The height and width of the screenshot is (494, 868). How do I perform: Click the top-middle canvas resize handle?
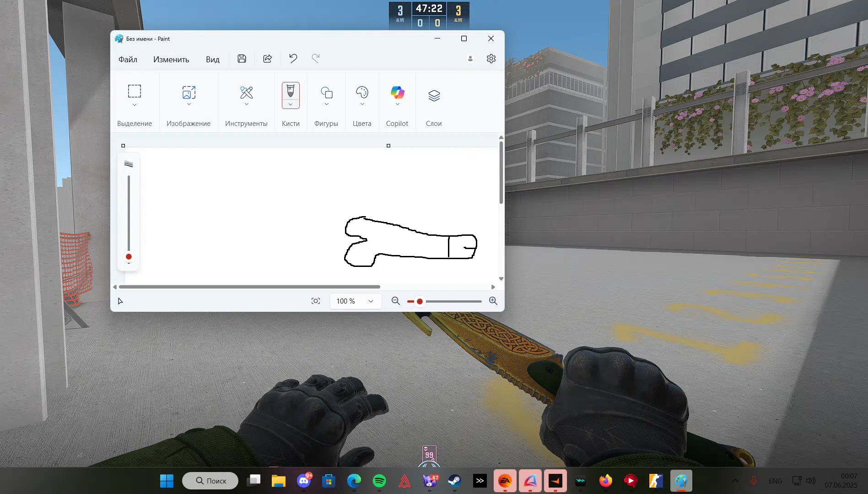[x=388, y=146]
